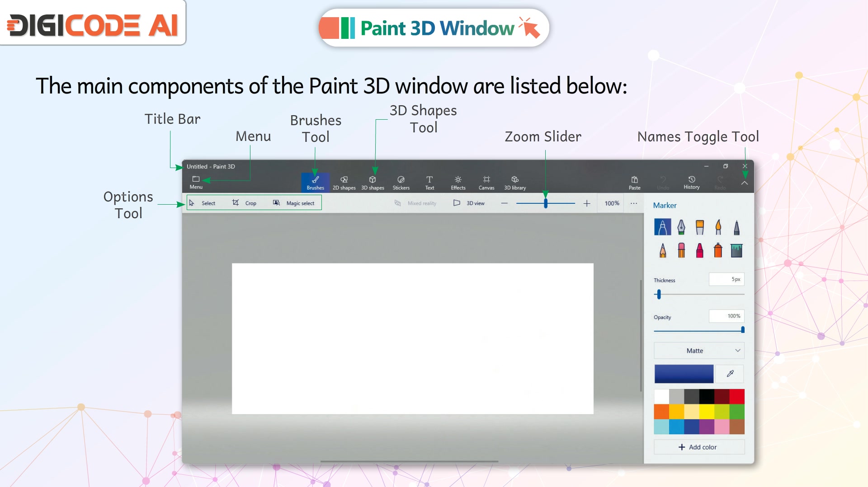Collapse the toolbar names with the chevron
The image size is (868, 487).
click(745, 183)
